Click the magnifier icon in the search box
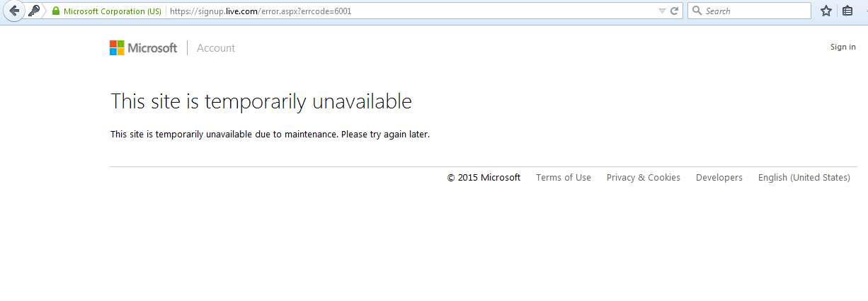The width and height of the screenshot is (868, 301). coord(697,11)
